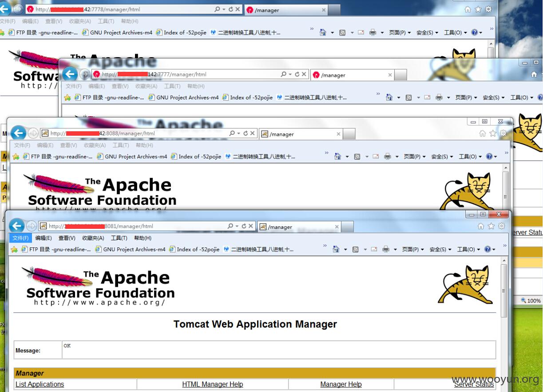Open 页面(P) dropdown in 8088 window
Viewport: 543px width, 392px height.
coord(414,156)
